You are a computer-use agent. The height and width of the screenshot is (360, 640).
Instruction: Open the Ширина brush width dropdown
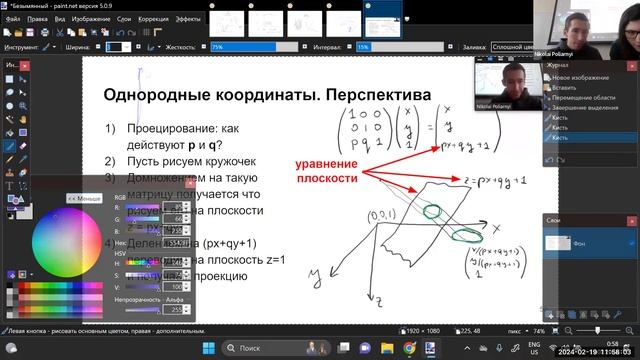[x=127, y=47]
